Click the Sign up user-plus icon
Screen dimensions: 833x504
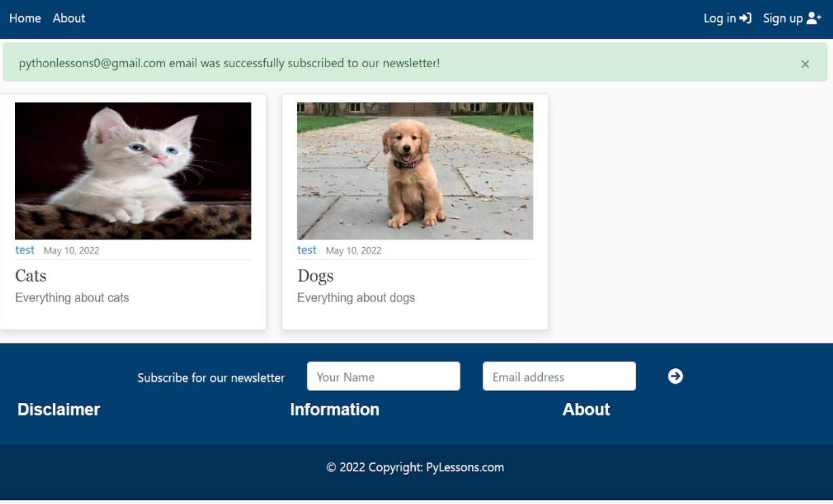coord(813,18)
